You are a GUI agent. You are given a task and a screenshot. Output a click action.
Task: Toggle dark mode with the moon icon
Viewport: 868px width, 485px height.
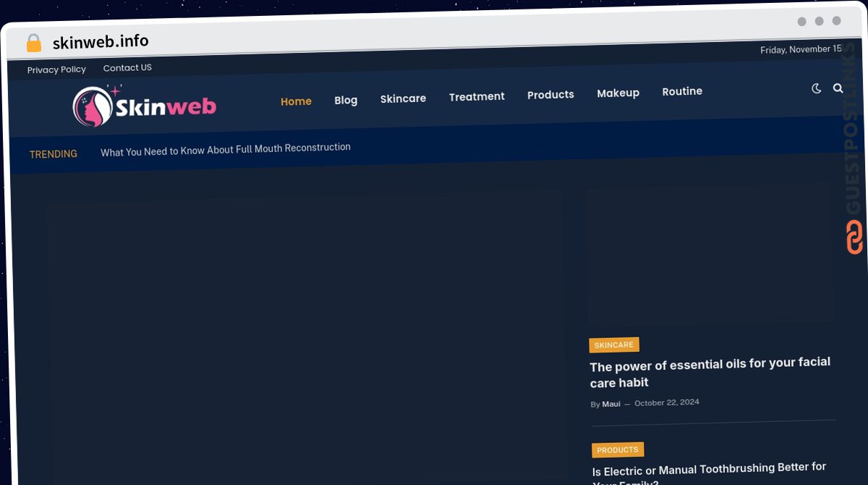point(817,88)
